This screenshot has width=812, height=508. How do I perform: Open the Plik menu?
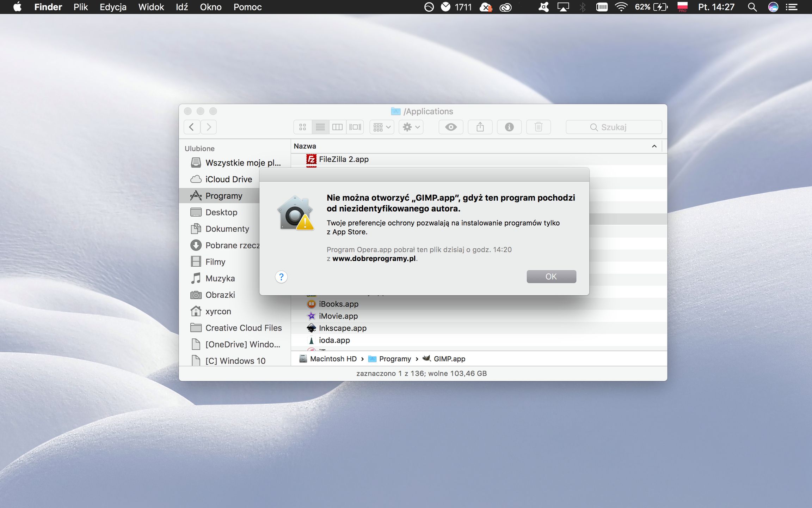[x=80, y=7]
